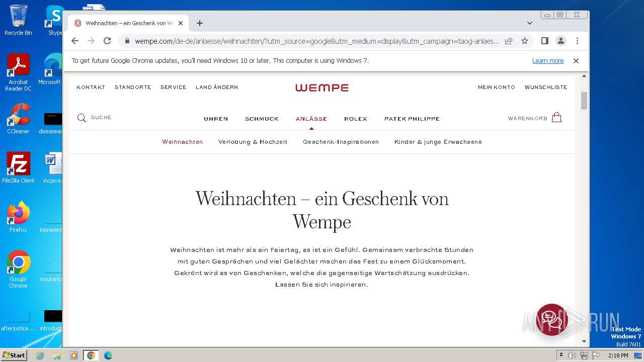Dismiss the Chrome update notification bar
The height and width of the screenshot is (362, 644).
point(576,61)
